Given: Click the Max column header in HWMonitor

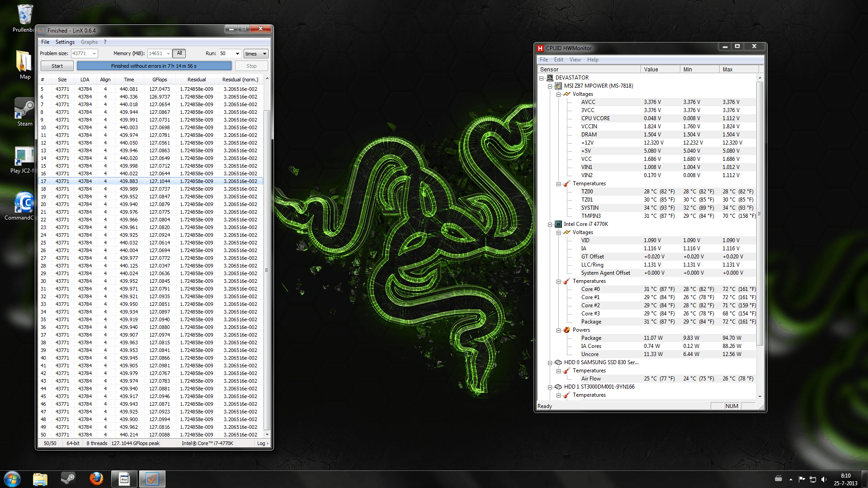Looking at the screenshot, I should click(739, 70).
